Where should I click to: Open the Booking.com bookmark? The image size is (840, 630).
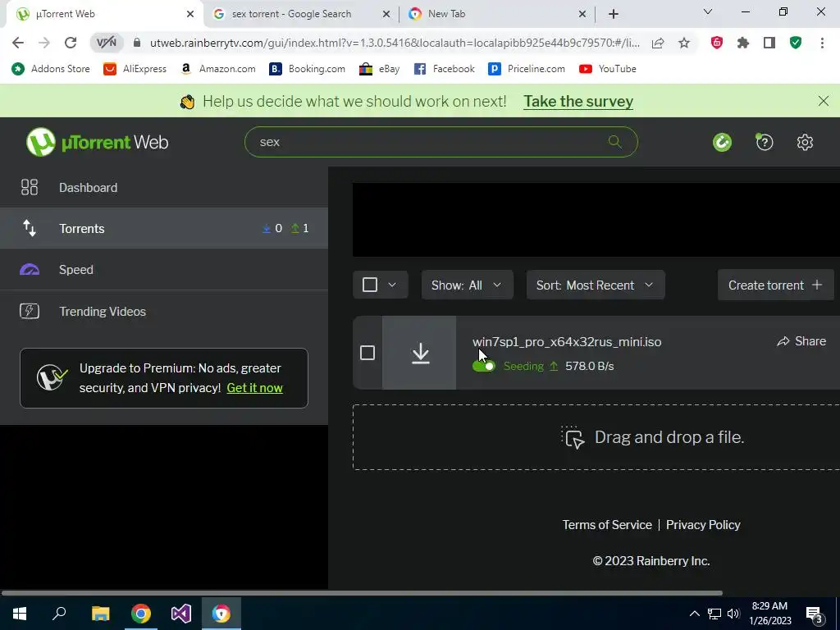[x=307, y=69]
